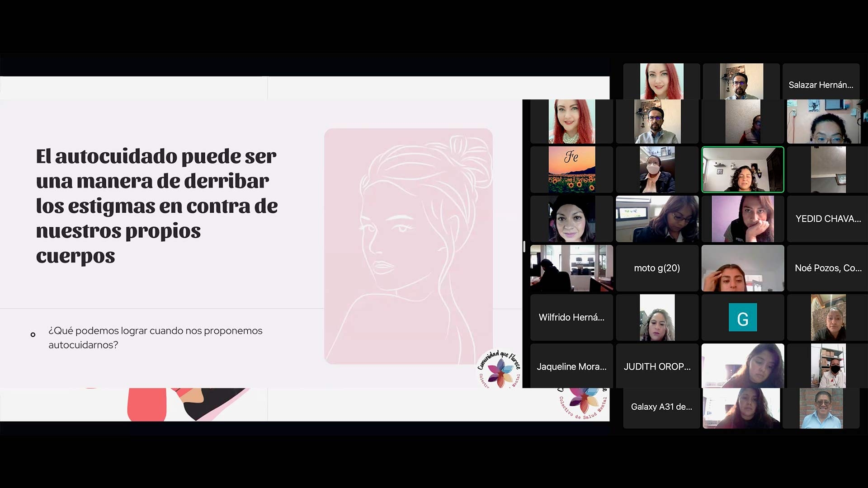Screen dimensions: 868x488
Task: Click the 'Fe' sunflower profile picture tile
Action: point(571,170)
